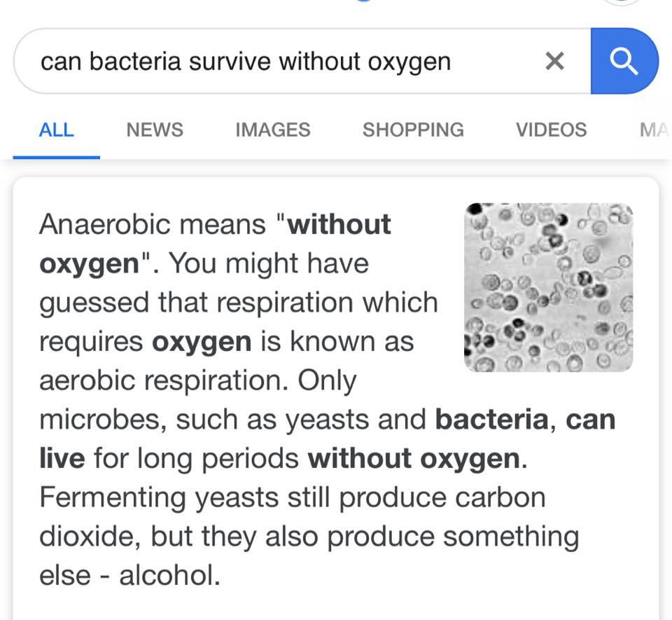Click the bold word "bacteria" in the snippet
This screenshot has height=620, width=672.
491,420
